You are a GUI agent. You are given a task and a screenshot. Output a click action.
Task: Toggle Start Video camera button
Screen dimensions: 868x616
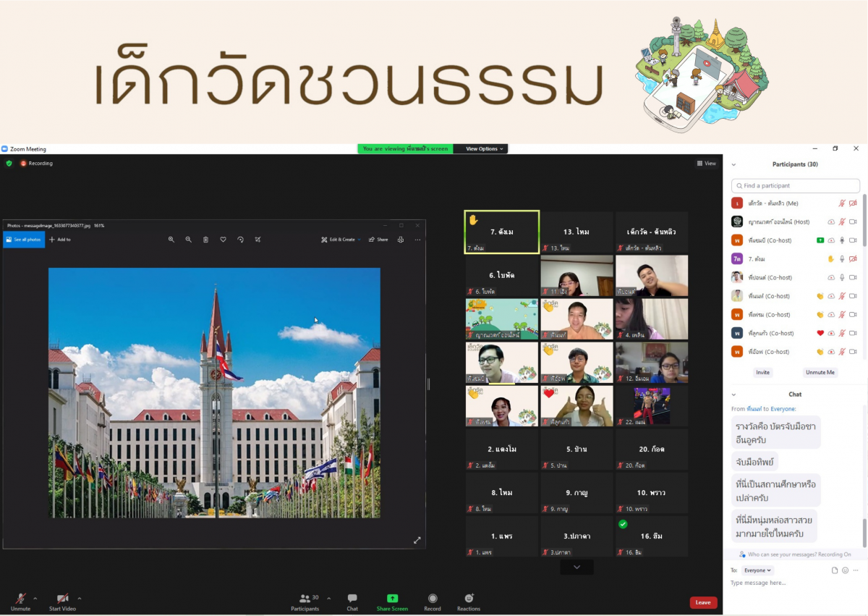point(63,599)
